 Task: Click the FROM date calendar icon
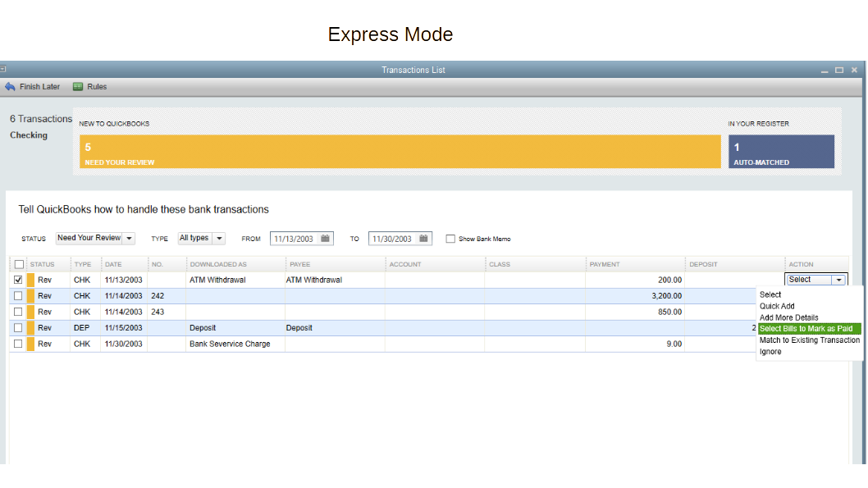pyautogui.click(x=324, y=238)
